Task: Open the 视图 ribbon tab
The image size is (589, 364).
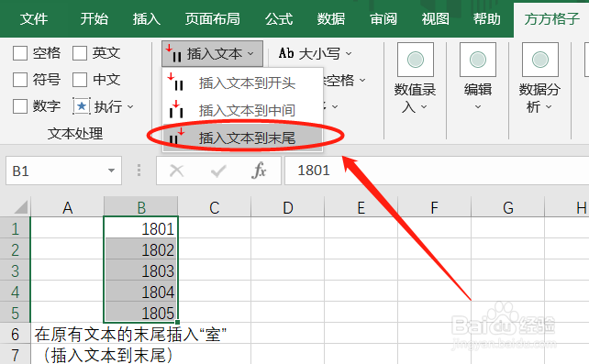Action: click(x=436, y=18)
